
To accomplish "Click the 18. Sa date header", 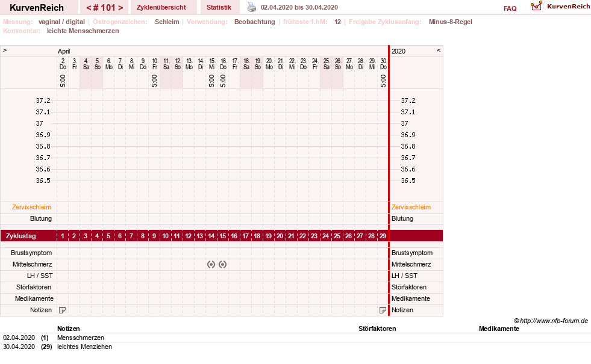I will coord(246,64).
